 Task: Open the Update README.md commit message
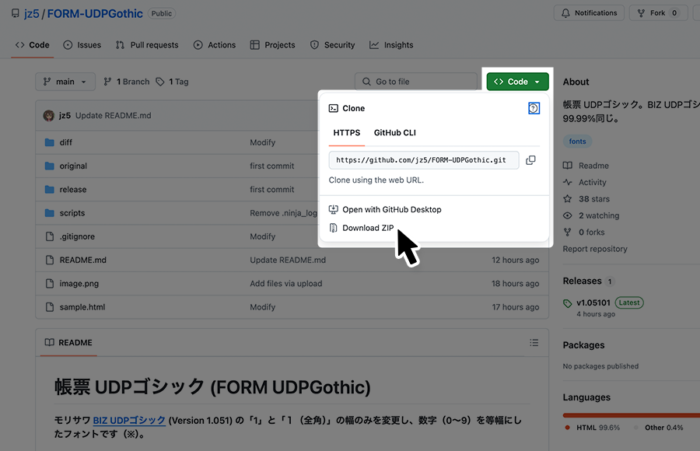click(x=113, y=116)
